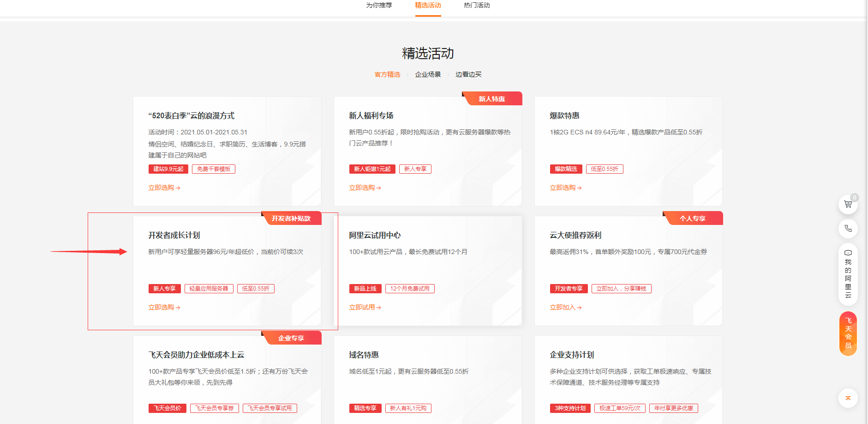
Task: Click the back-to-top arrow icon
Action: pos(848,398)
